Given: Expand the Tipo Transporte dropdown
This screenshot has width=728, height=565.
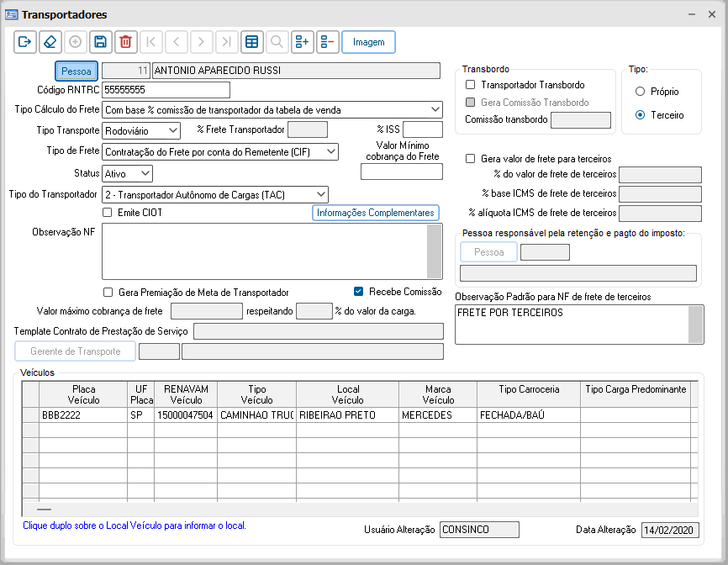Looking at the screenshot, I should [172, 130].
